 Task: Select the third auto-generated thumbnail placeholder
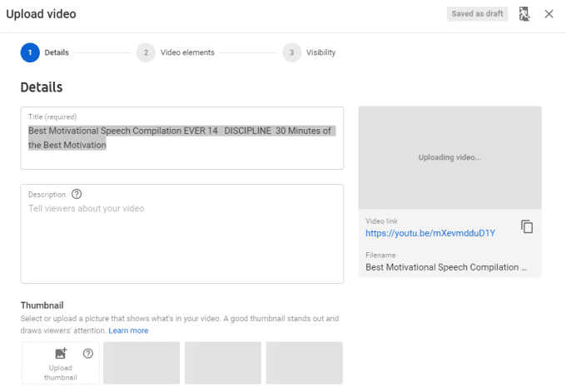click(x=304, y=363)
